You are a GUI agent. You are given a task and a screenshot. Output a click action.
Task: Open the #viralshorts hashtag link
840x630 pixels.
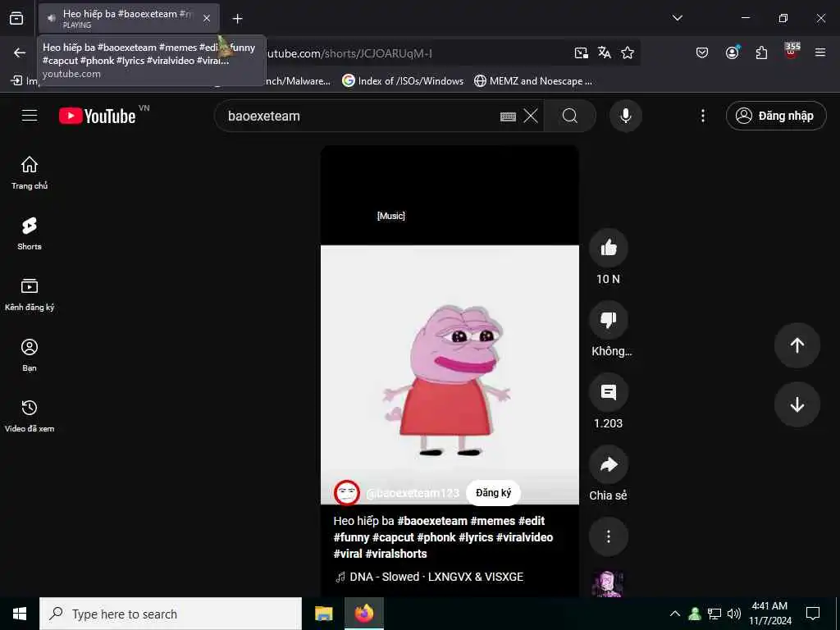(396, 554)
